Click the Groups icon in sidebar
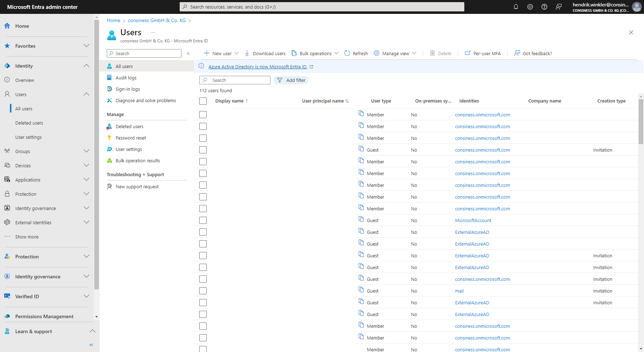This screenshot has width=644, height=352. (x=7, y=151)
